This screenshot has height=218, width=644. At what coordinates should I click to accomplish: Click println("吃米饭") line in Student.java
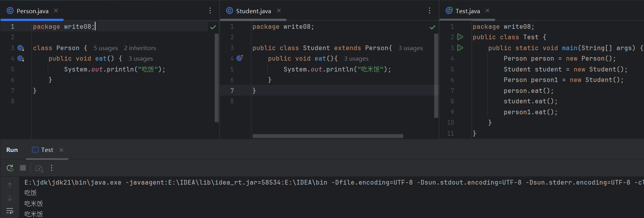pos(337,69)
